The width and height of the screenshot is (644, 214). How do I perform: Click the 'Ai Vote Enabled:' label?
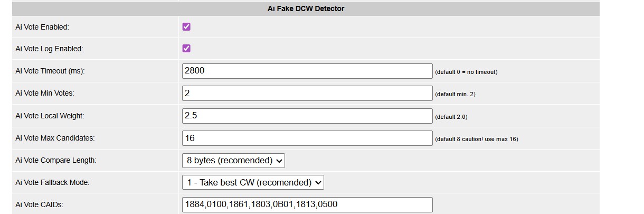point(42,27)
